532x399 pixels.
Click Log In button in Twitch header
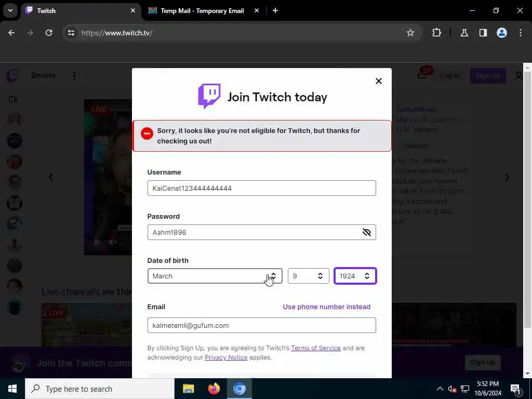[449, 76]
